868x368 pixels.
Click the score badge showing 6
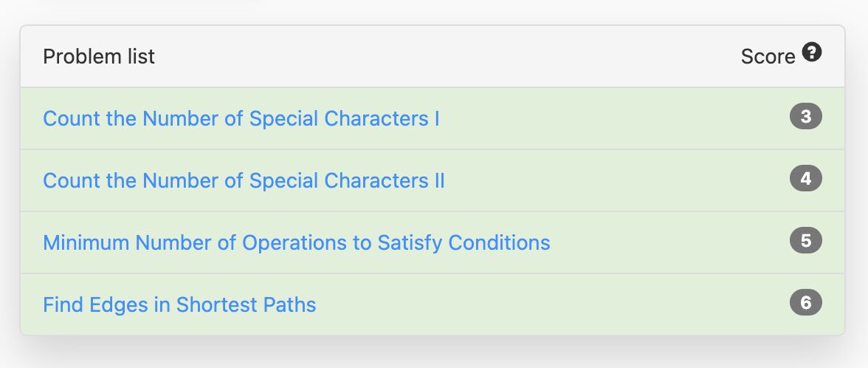[806, 303]
